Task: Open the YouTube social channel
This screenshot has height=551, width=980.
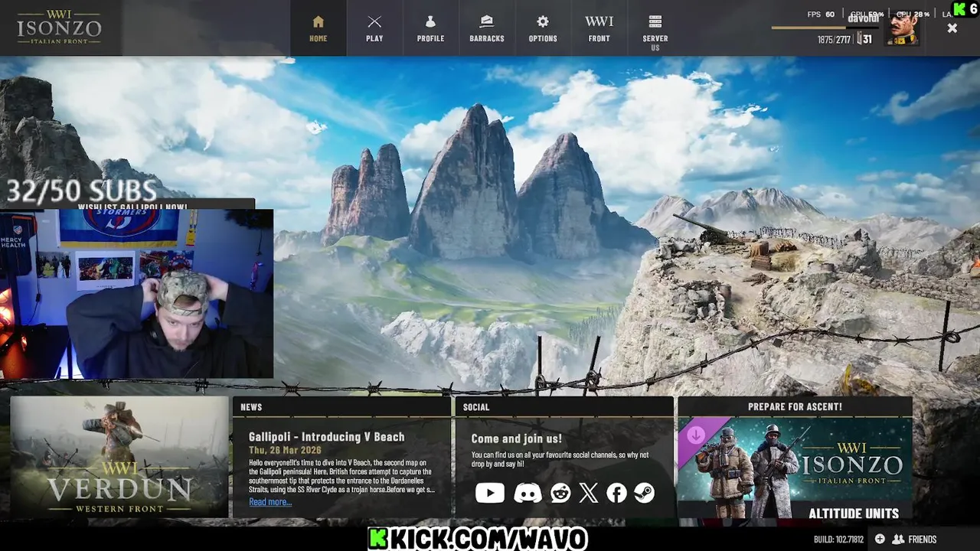Action: [490, 493]
